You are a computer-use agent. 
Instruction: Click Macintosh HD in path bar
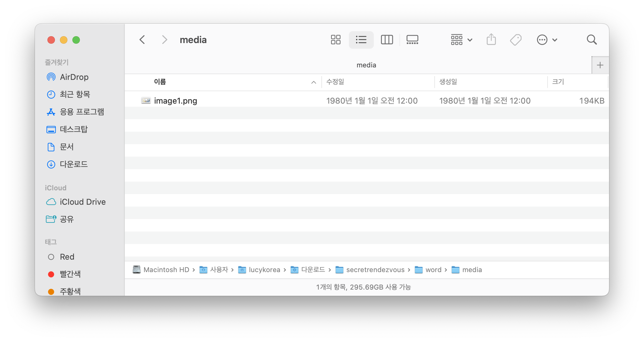tap(161, 270)
